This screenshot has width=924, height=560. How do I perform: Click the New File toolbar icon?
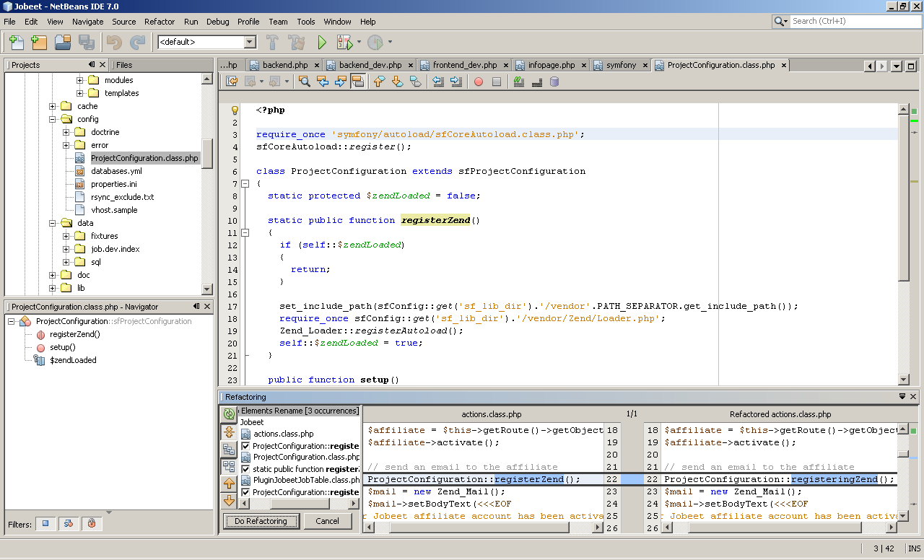coord(16,42)
